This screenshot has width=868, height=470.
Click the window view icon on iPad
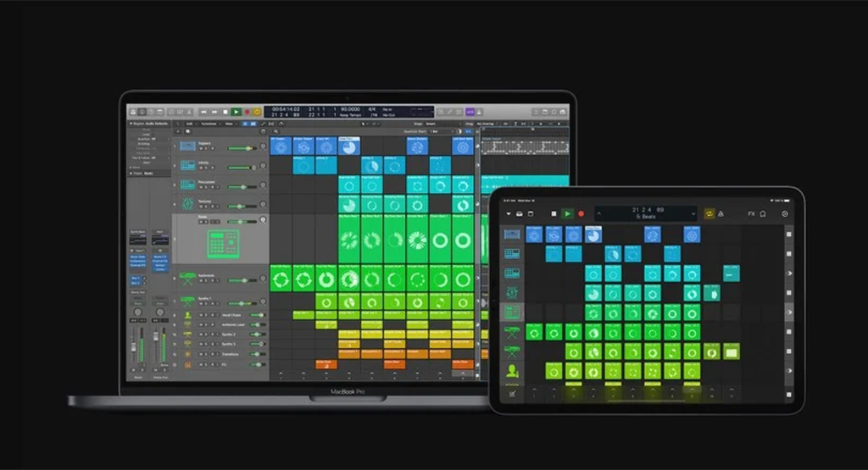(x=531, y=213)
